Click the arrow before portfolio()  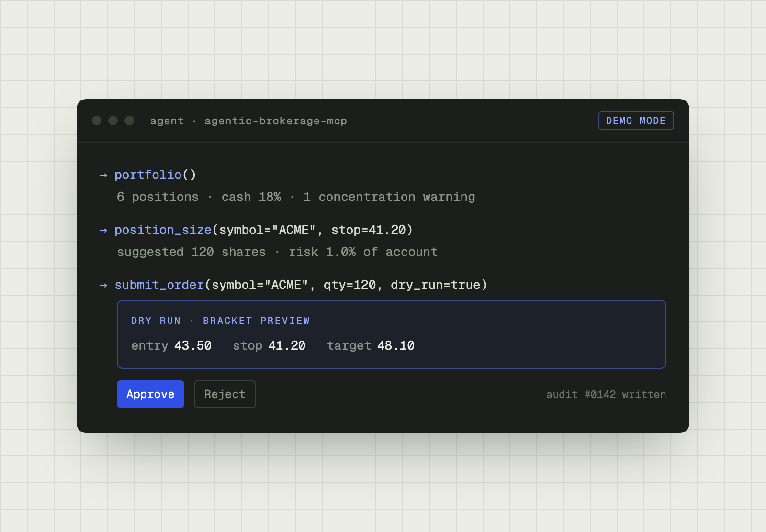coord(103,175)
